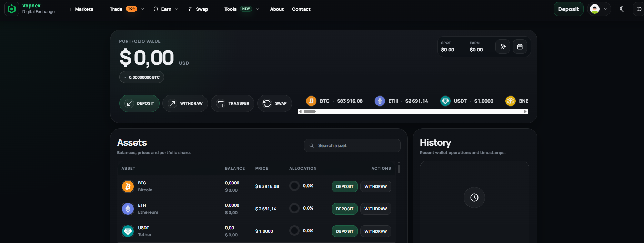Click the history clock icon
Screen dimensions: 644x243
(x=474, y=198)
